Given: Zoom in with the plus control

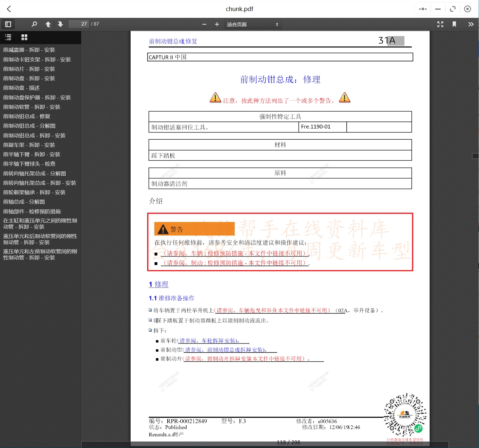Looking at the screenshot, I should 217,24.
